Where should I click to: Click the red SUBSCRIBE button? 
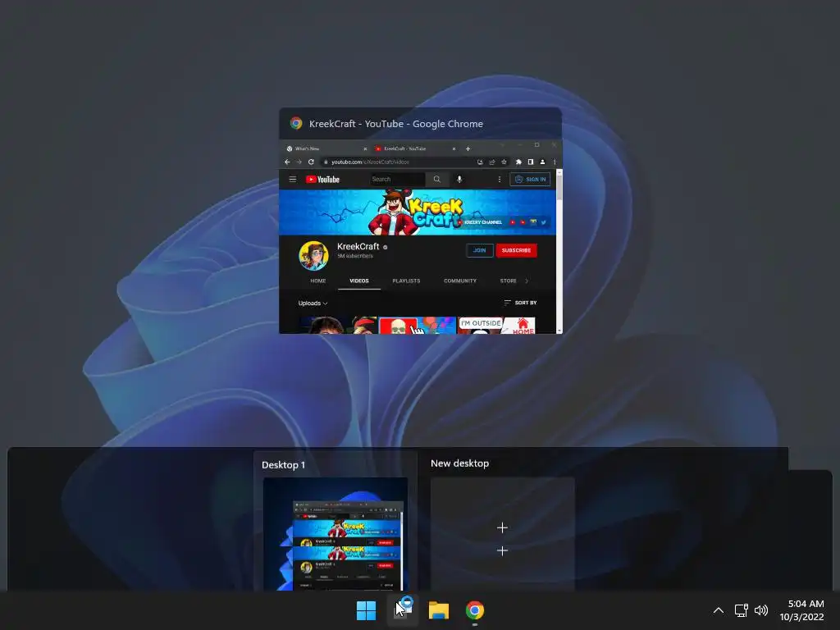click(x=517, y=250)
